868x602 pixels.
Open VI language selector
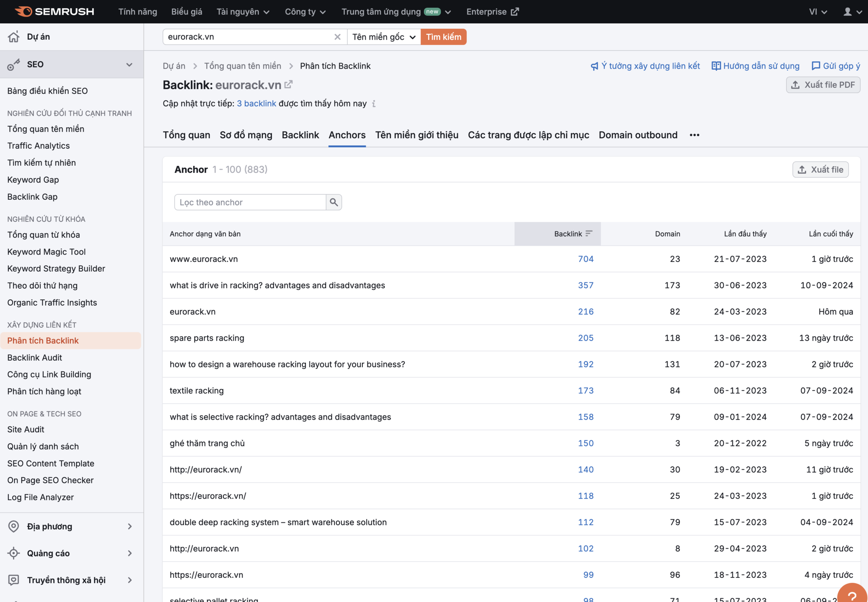[x=818, y=11]
